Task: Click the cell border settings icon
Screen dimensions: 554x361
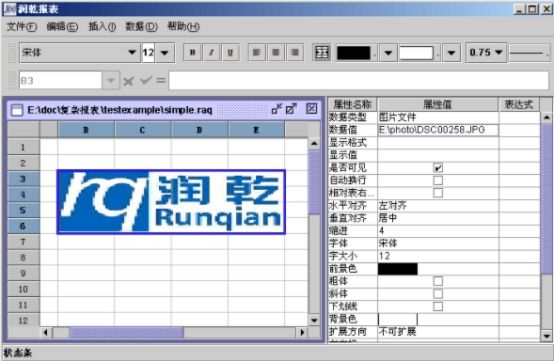Action: click(x=322, y=53)
